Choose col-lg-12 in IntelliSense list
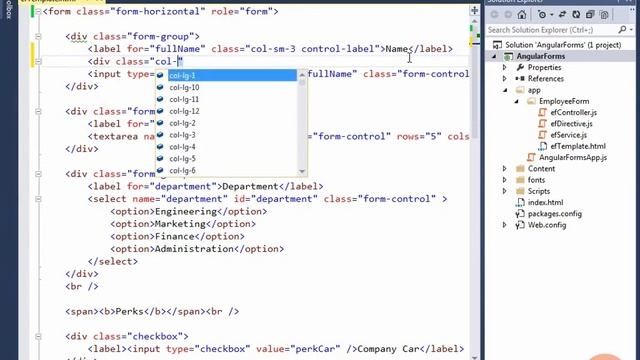The image size is (640, 360). (227, 111)
